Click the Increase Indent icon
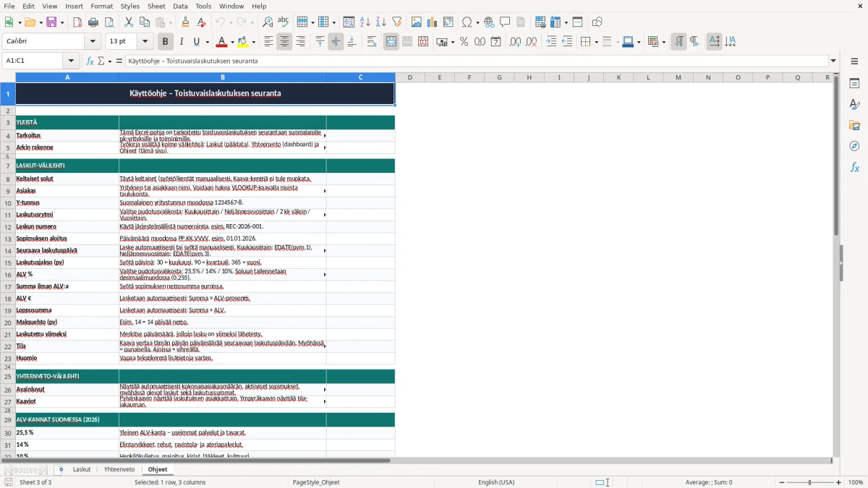868x488 pixels. (x=551, y=42)
